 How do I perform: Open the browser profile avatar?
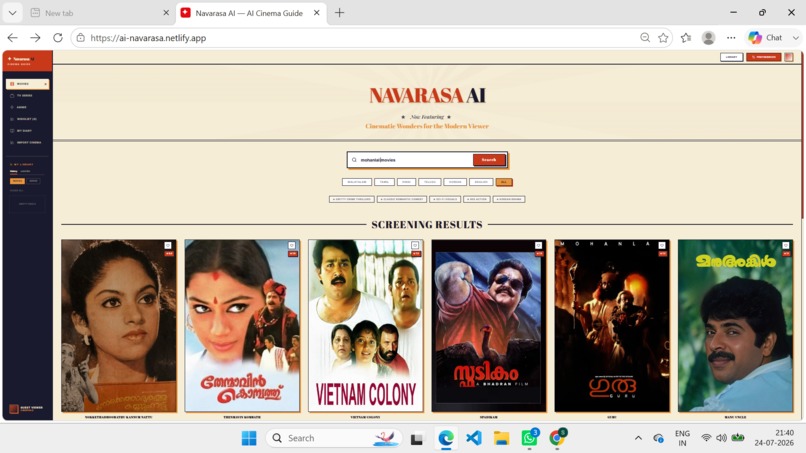[708, 38]
